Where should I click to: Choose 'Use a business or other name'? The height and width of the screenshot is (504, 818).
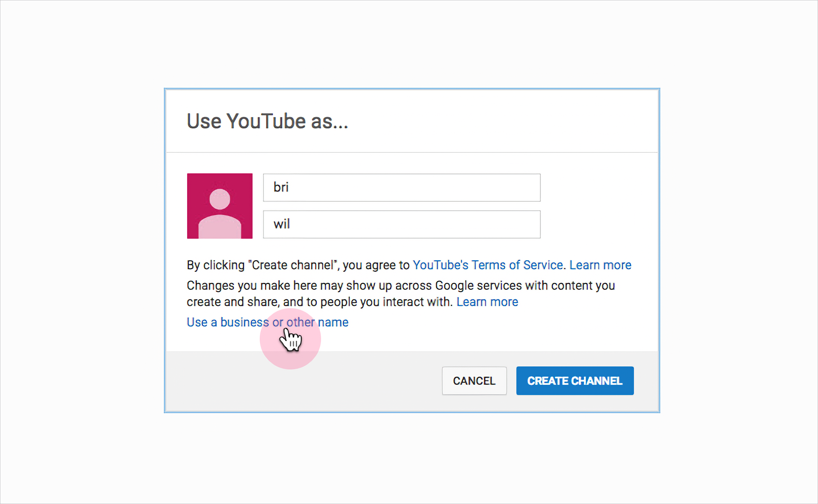tap(268, 322)
